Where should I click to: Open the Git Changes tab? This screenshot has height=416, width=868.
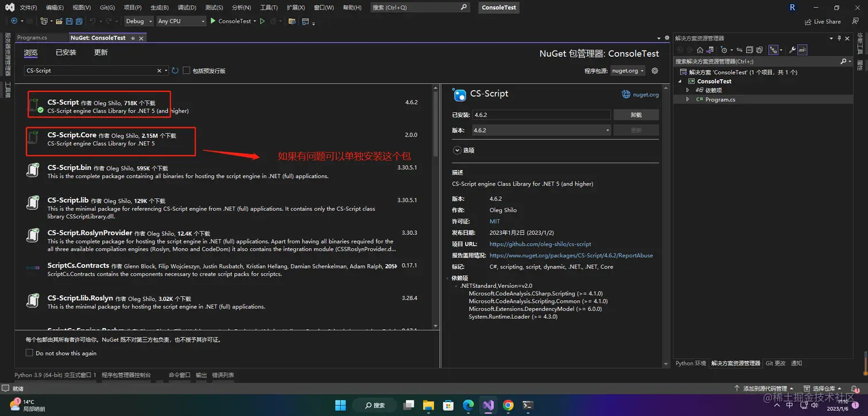[x=776, y=363]
